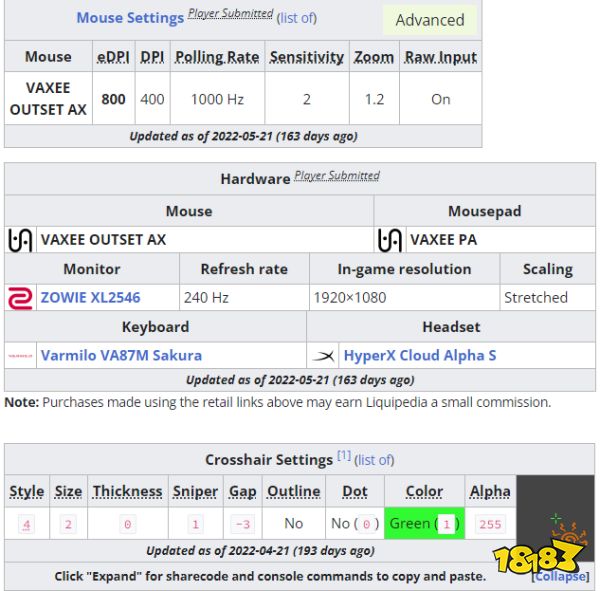The height and width of the screenshot is (591, 600).
Task: Click the Raw Input column header
Action: (x=441, y=57)
